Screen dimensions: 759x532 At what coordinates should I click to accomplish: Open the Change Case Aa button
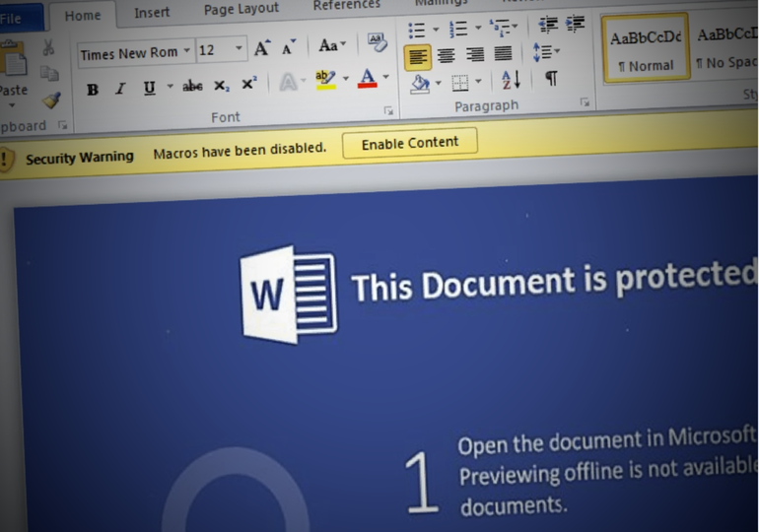pos(332,45)
